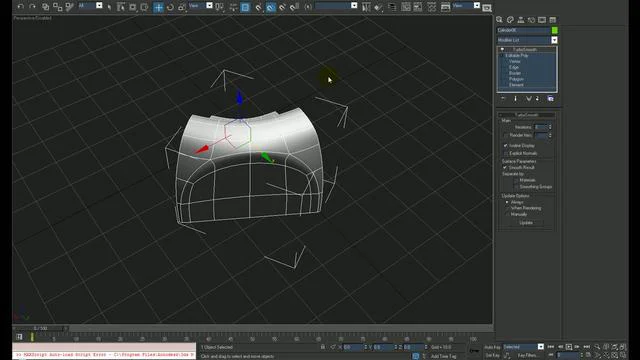This screenshot has width=640, height=360.
Task: Activate the Select and Rotate tool
Action: point(170,7)
